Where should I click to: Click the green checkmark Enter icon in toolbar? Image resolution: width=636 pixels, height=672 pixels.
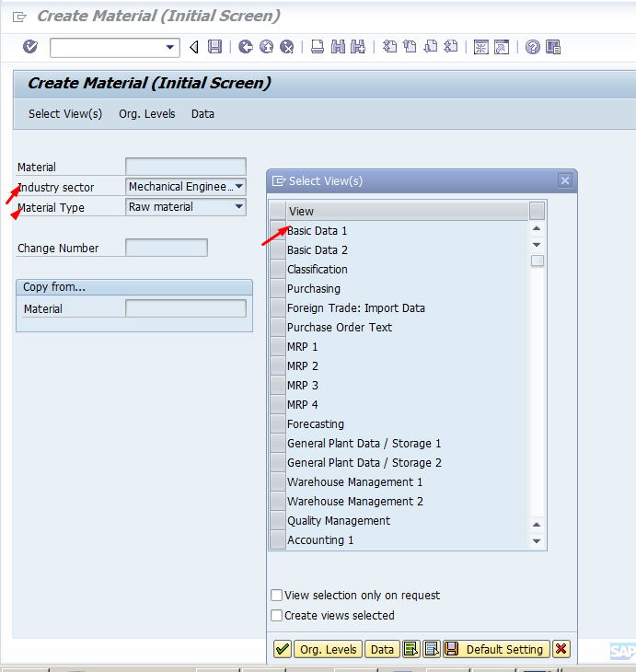pos(30,46)
